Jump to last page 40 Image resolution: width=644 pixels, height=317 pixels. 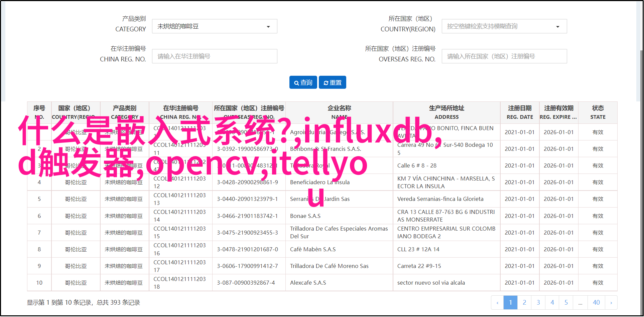[x=596, y=302]
